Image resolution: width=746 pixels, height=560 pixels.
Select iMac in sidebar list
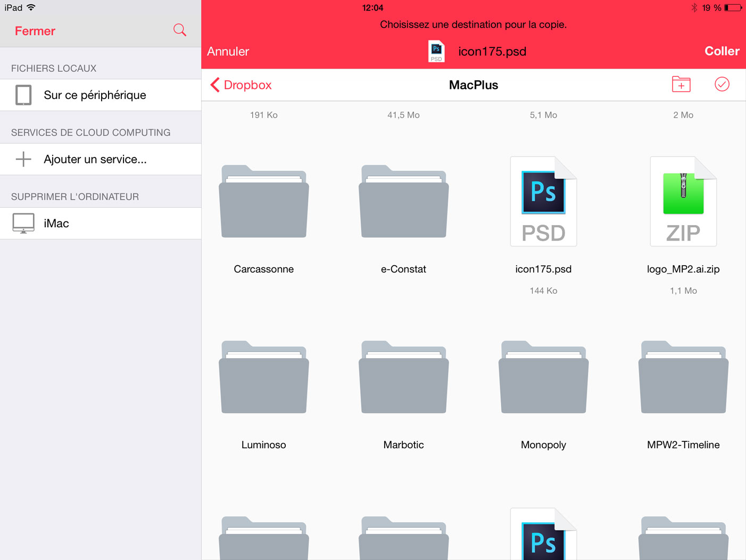click(101, 224)
